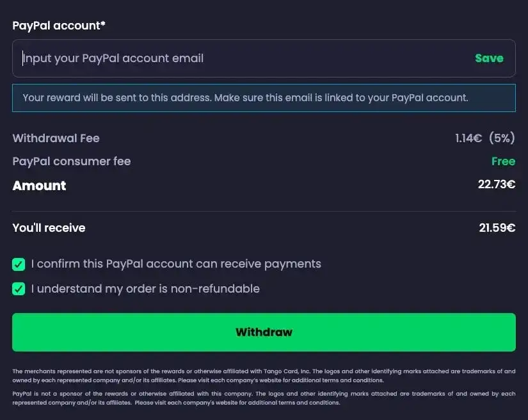
Task: Click the PayPal sponsorship disclaimer paragraph
Action: (x=264, y=398)
